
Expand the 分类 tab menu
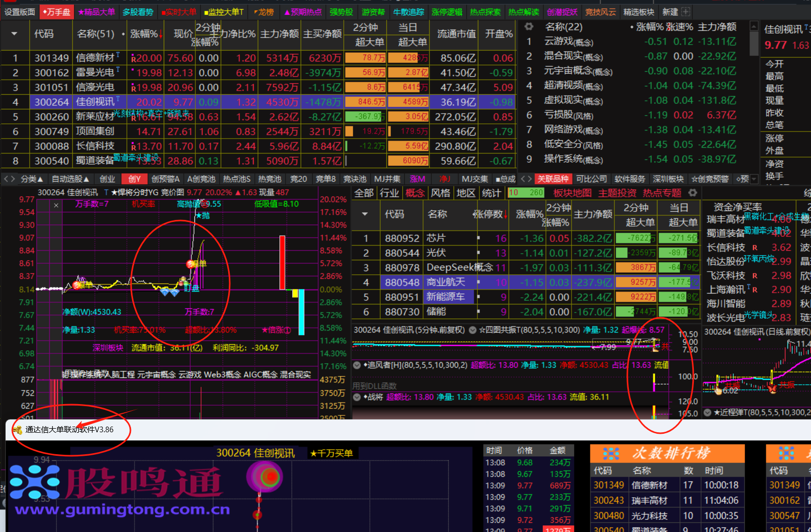click(32, 179)
